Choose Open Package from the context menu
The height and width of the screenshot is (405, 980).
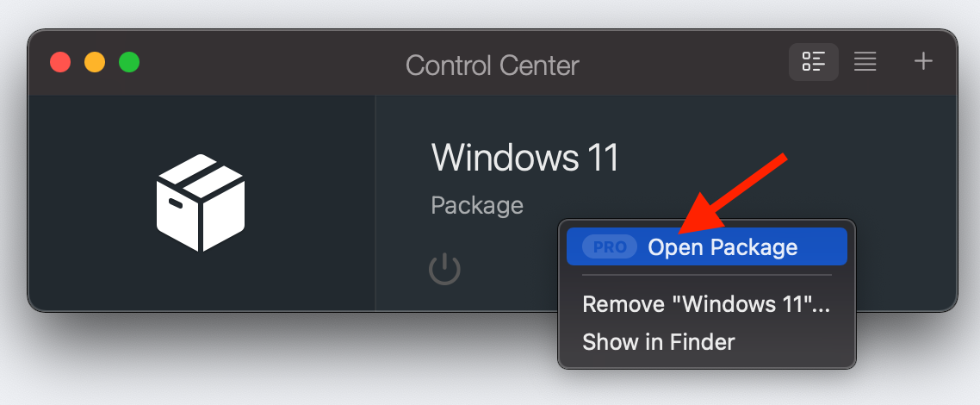click(x=723, y=247)
